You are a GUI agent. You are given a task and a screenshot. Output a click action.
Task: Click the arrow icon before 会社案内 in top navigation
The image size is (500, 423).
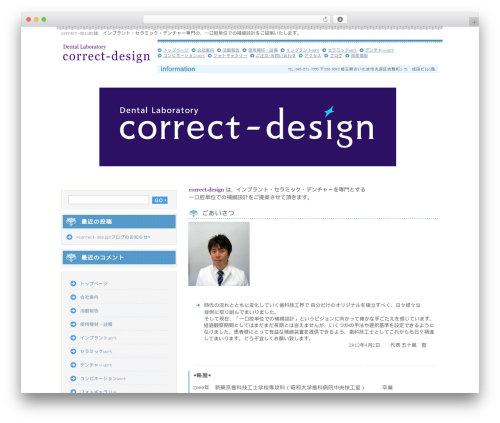coord(194,50)
